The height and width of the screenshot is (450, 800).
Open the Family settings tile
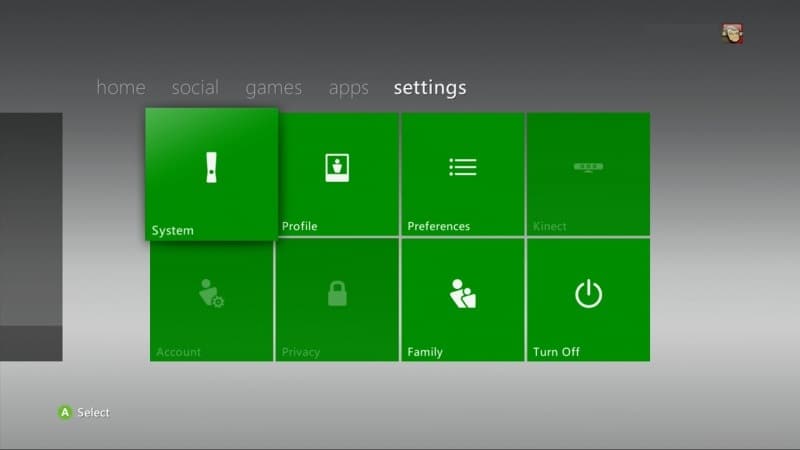[x=463, y=300]
